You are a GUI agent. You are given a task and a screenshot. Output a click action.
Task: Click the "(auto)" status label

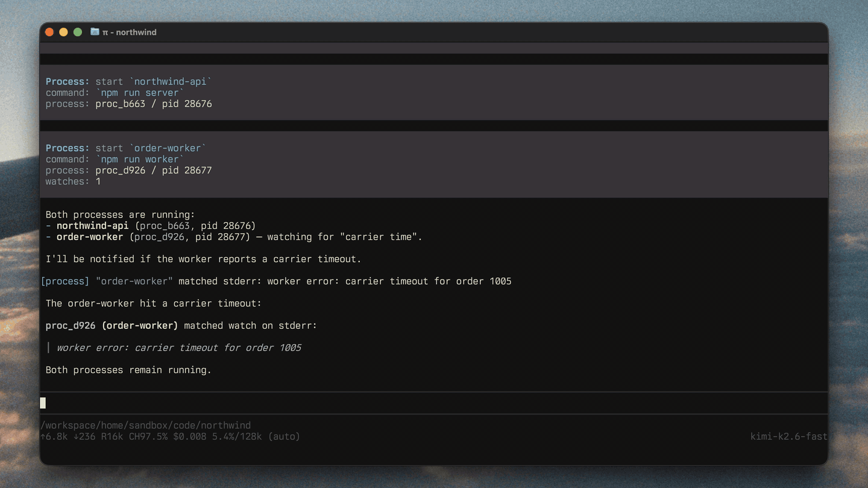(x=284, y=436)
